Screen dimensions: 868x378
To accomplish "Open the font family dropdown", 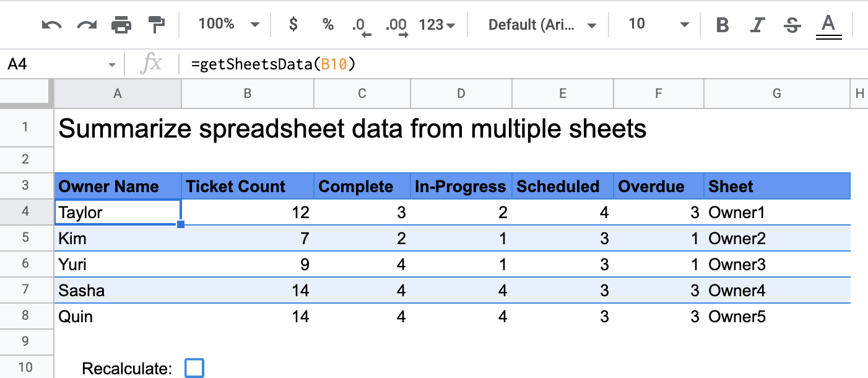I will (x=542, y=24).
